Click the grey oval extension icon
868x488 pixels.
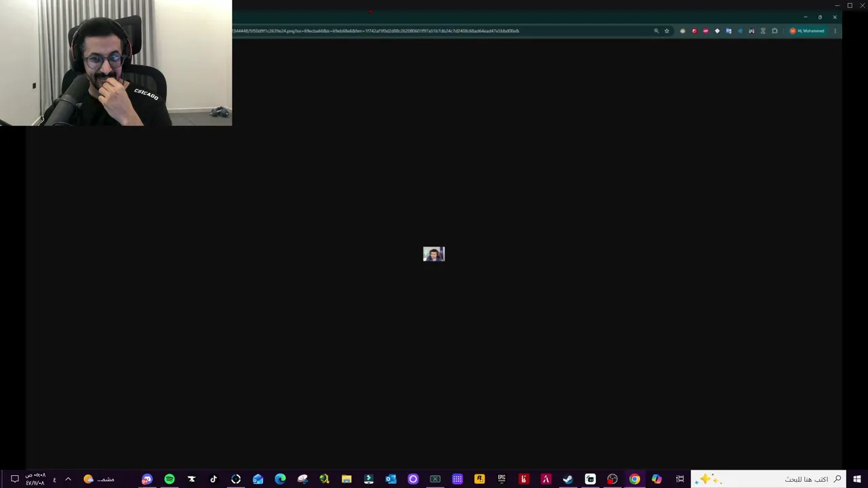point(683,30)
